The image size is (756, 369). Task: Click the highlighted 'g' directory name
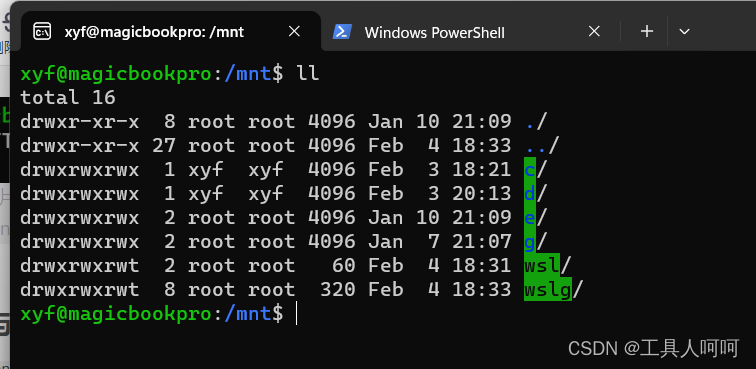click(x=530, y=242)
